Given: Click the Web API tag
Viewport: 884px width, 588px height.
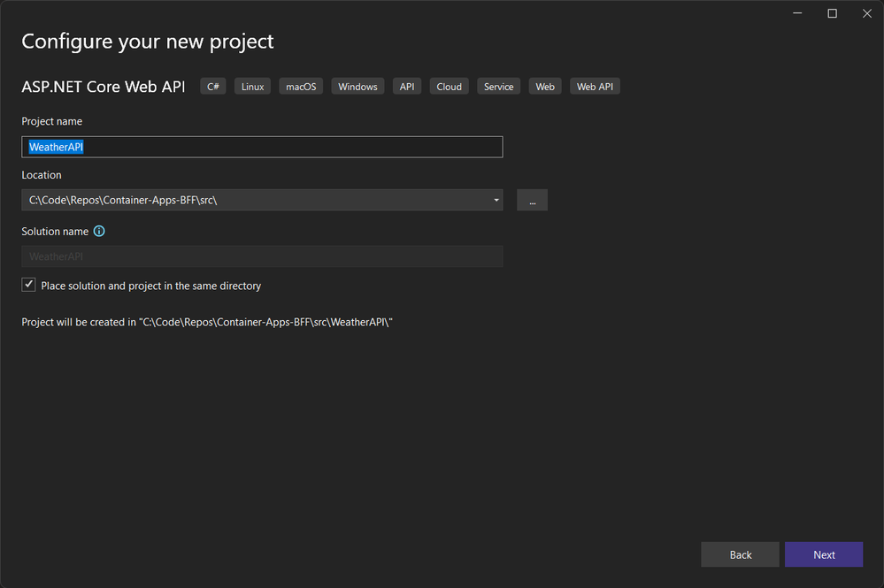Looking at the screenshot, I should click(x=595, y=86).
